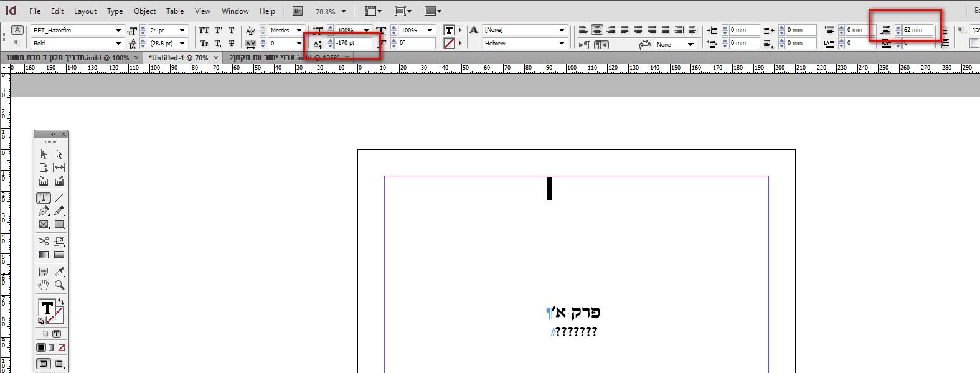Open the zoom level dropdown 70.8%
Image resolution: width=980 pixels, height=373 pixels.
[x=344, y=11]
